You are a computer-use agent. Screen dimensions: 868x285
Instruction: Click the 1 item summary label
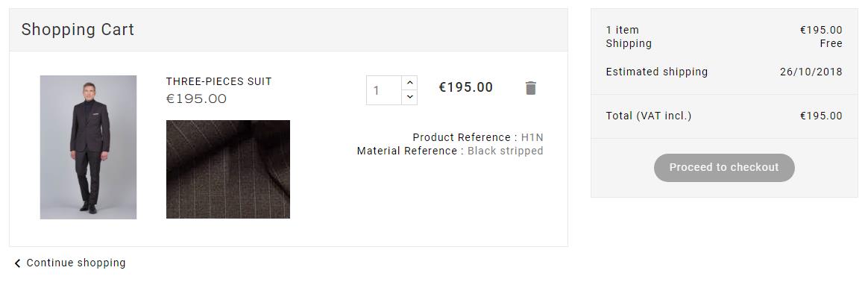tap(622, 30)
